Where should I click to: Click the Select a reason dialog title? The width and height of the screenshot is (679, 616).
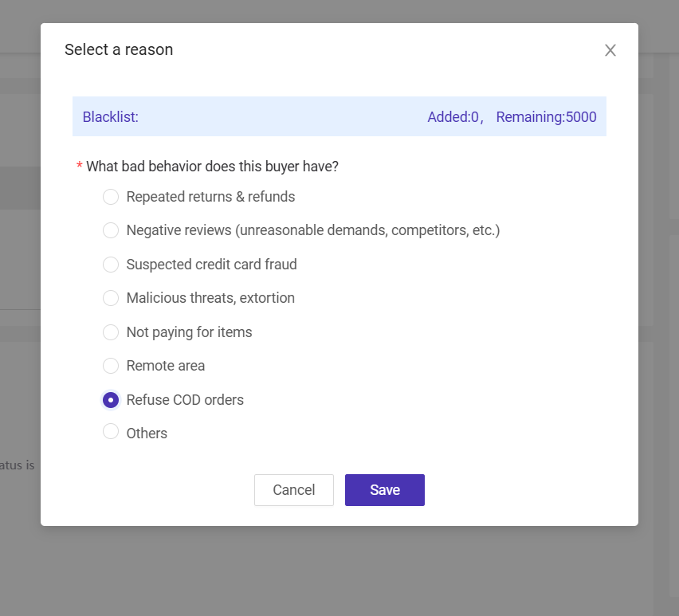[118, 49]
